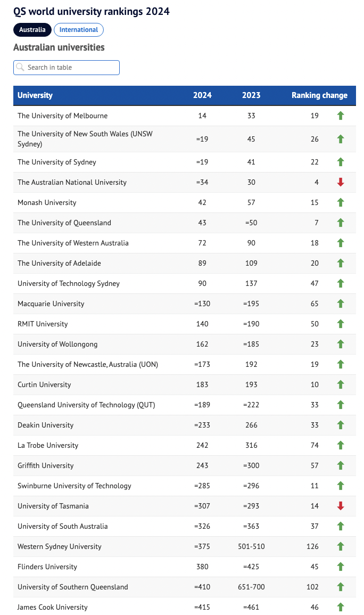364x615 pixels.
Task: Click the Griffith University row name
Action: 46,465
